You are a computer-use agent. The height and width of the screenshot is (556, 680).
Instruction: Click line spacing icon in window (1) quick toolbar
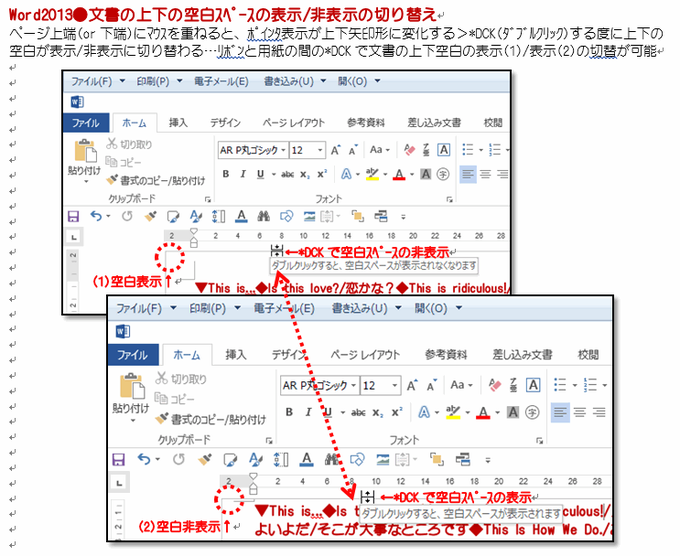(218, 216)
